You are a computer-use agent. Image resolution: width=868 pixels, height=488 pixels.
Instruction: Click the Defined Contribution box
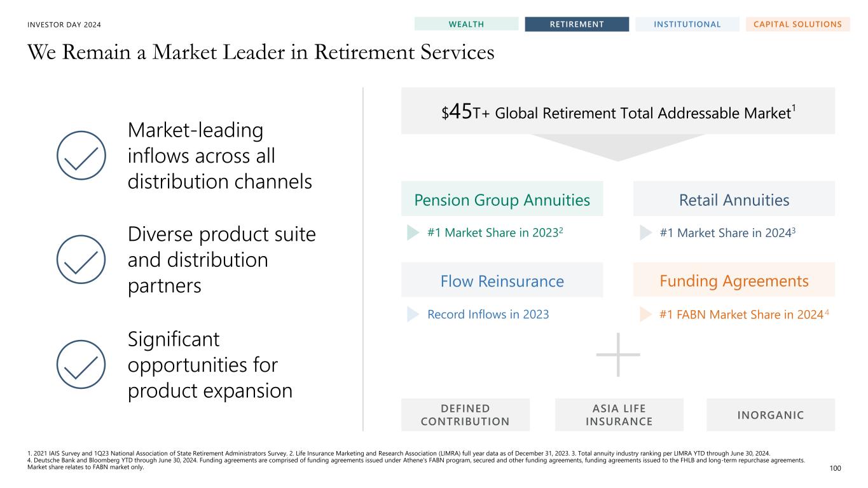465,415
